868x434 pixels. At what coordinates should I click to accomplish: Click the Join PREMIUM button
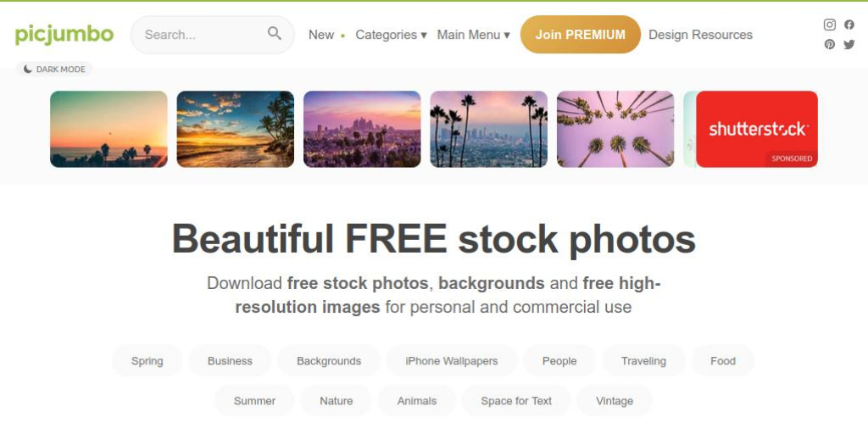580,34
